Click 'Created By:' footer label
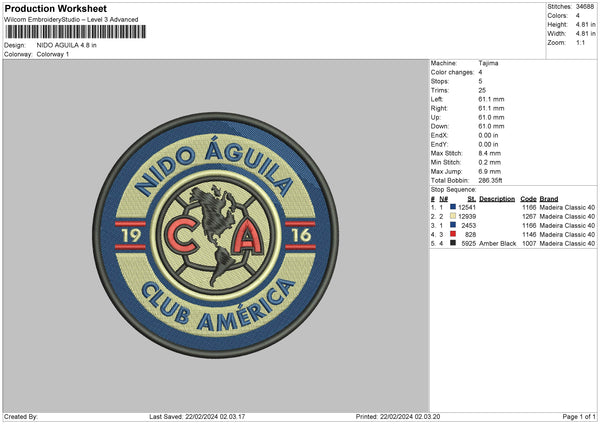The image size is (600, 424). tap(21, 417)
